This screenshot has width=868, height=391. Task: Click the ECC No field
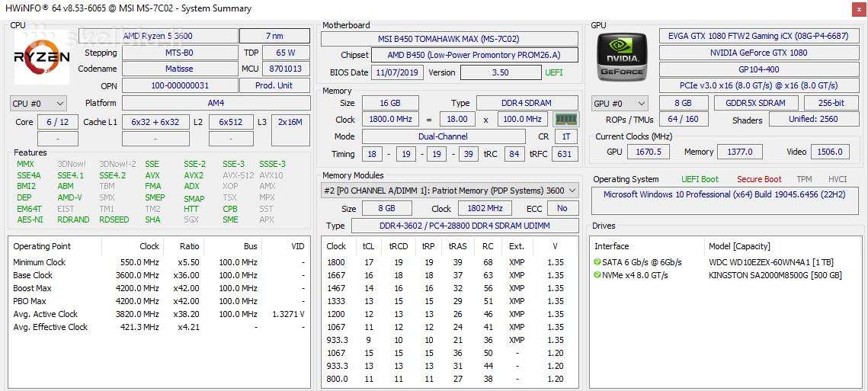pyautogui.click(x=563, y=208)
